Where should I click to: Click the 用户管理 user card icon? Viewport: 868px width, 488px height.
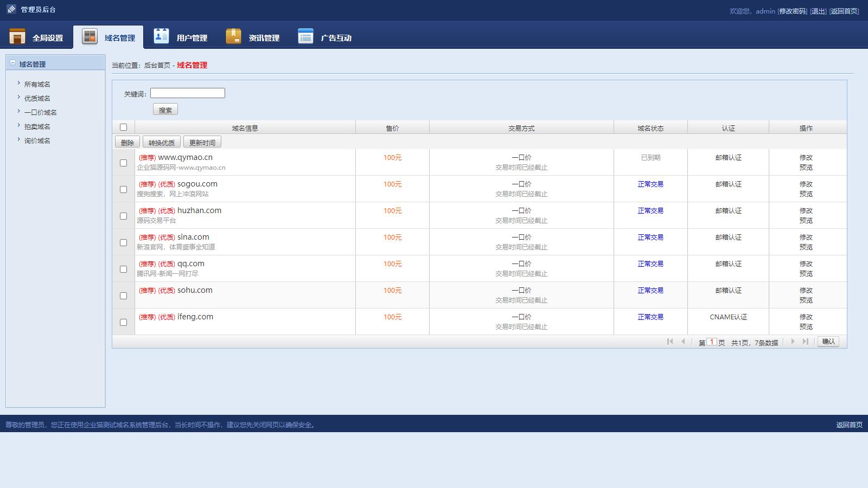click(161, 36)
